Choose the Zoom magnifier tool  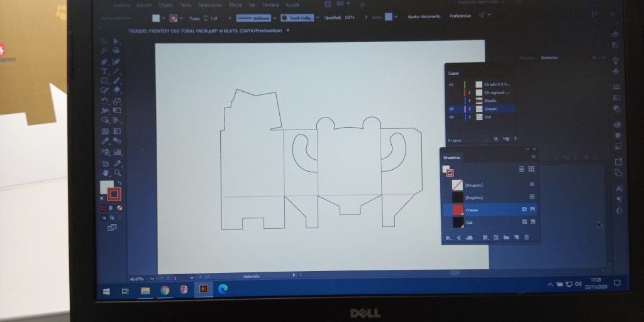point(117,172)
